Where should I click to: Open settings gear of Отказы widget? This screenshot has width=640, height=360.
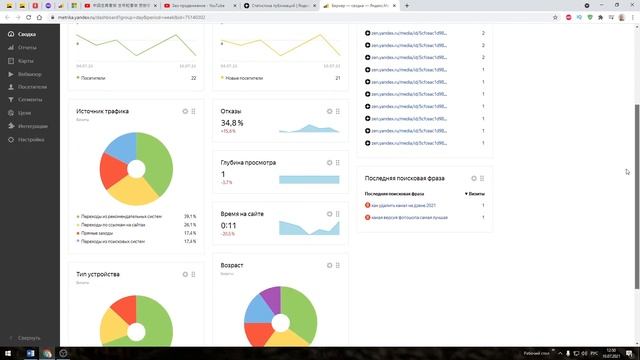[x=329, y=111]
